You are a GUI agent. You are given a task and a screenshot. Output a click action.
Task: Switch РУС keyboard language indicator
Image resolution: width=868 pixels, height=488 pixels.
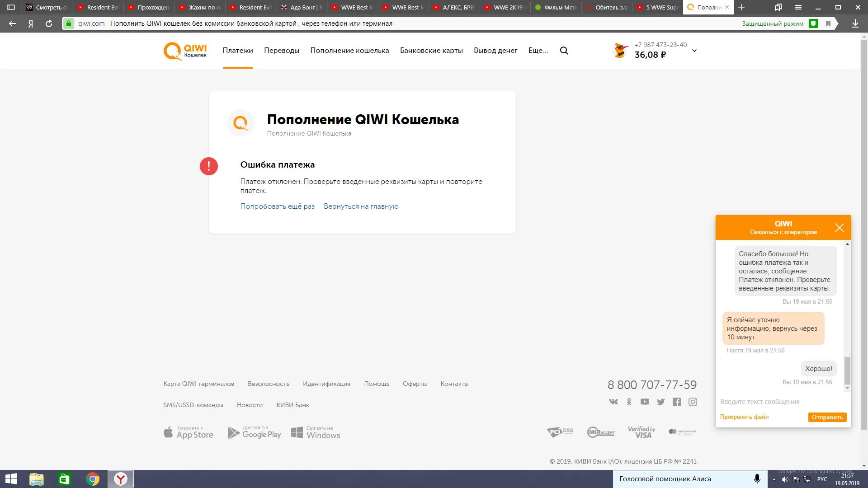click(x=822, y=479)
